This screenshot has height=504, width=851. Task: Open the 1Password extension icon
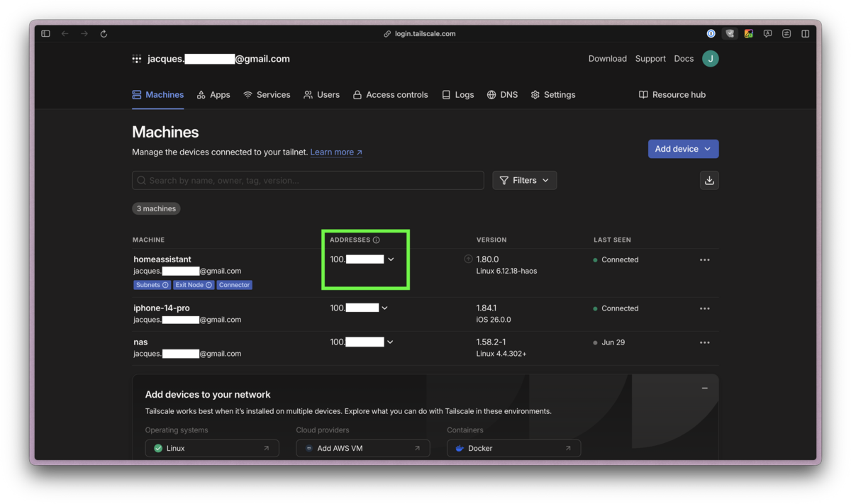click(711, 33)
